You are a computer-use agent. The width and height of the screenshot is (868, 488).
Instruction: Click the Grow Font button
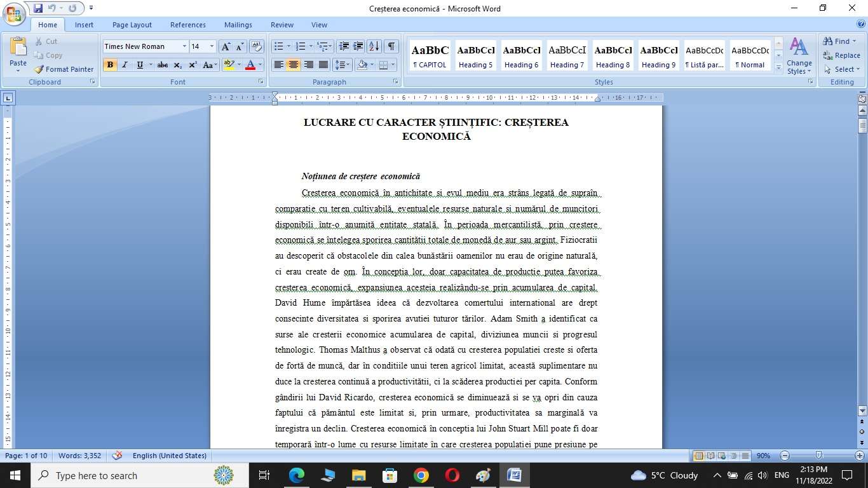point(226,46)
